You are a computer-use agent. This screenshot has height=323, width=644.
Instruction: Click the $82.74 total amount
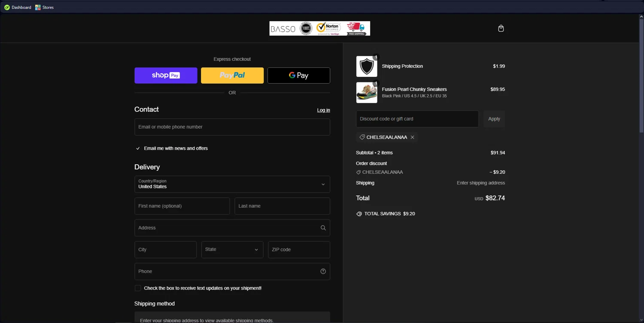pyautogui.click(x=495, y=198)
